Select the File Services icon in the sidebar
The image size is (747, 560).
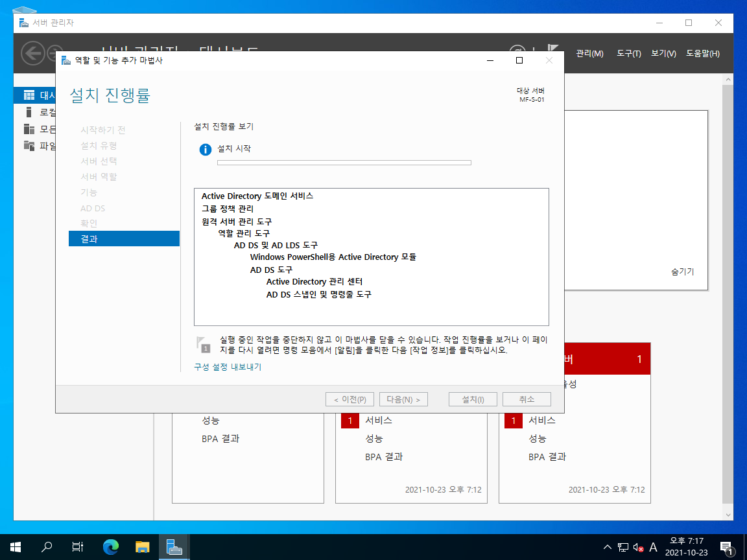(x=29, y=146)
